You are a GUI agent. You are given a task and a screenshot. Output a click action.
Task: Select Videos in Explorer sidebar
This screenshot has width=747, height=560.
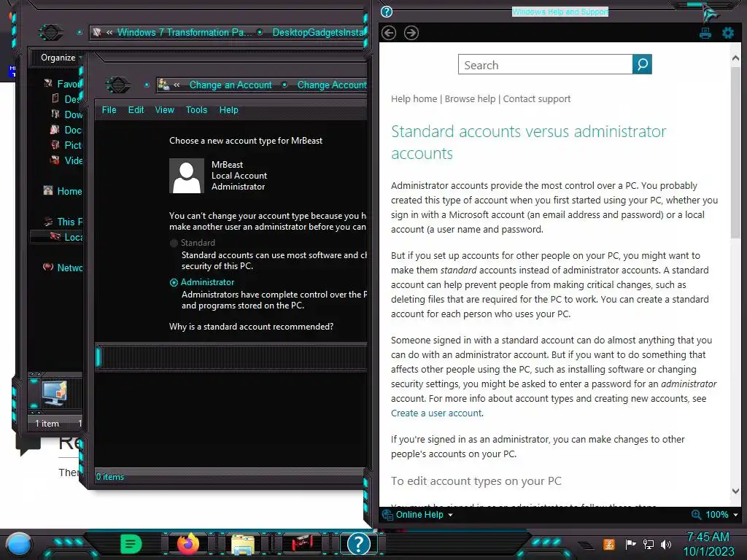66,160
